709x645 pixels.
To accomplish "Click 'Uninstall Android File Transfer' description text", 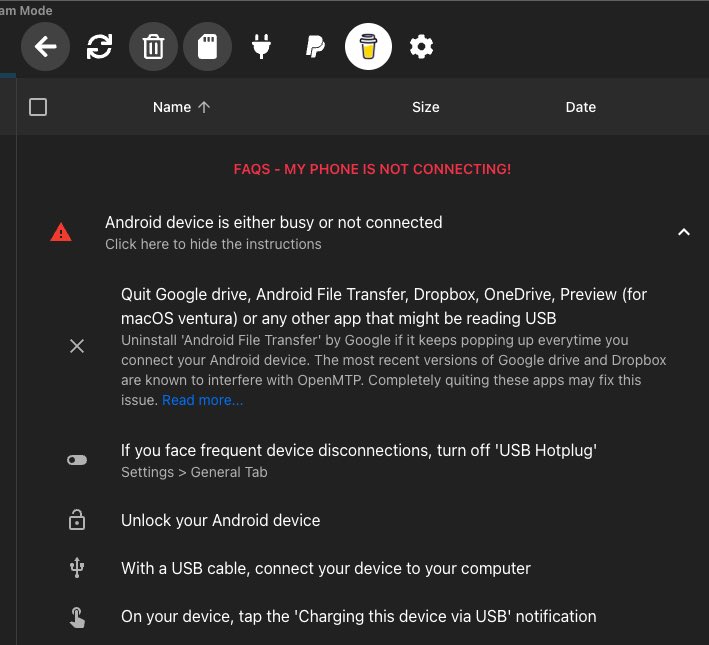I will [394, 370].
